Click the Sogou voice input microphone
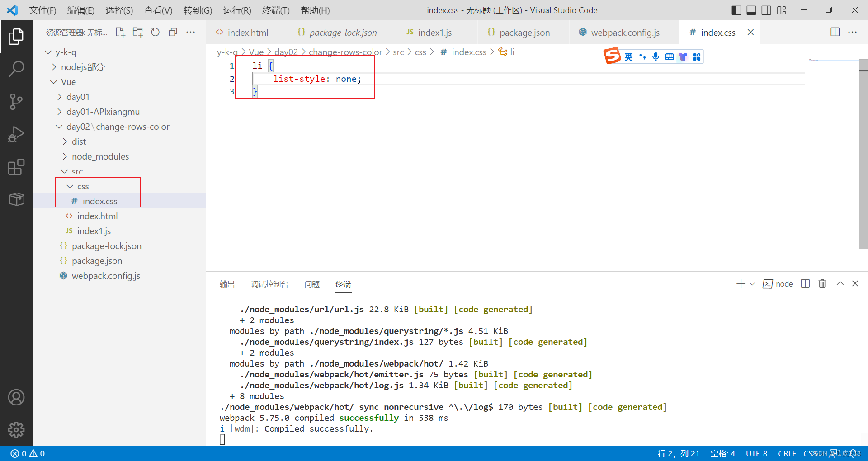Image resolution: width=868 pixels, height=461 pixels. tap(656, 56)
